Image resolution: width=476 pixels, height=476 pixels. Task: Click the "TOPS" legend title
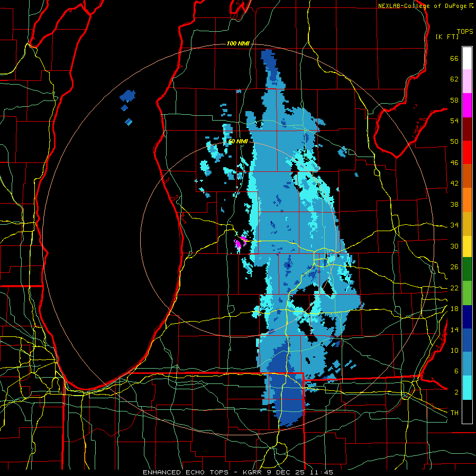(x=465, y=32)
